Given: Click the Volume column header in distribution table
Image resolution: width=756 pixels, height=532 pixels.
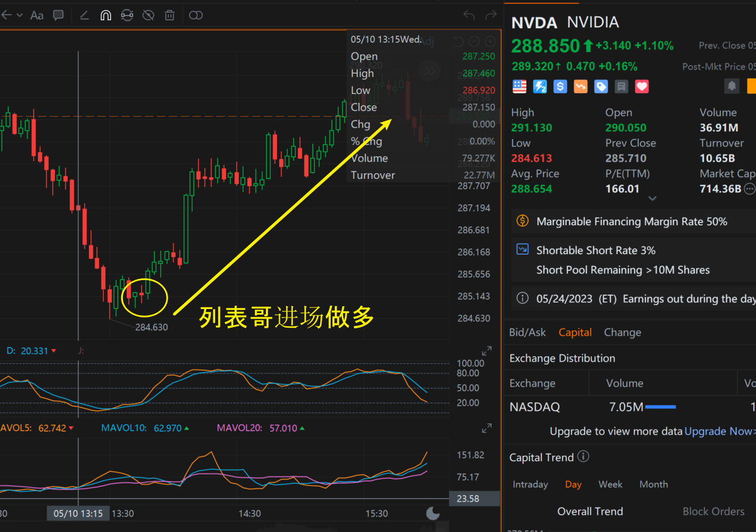Looking at the screenshot, I should pos(625,383).
